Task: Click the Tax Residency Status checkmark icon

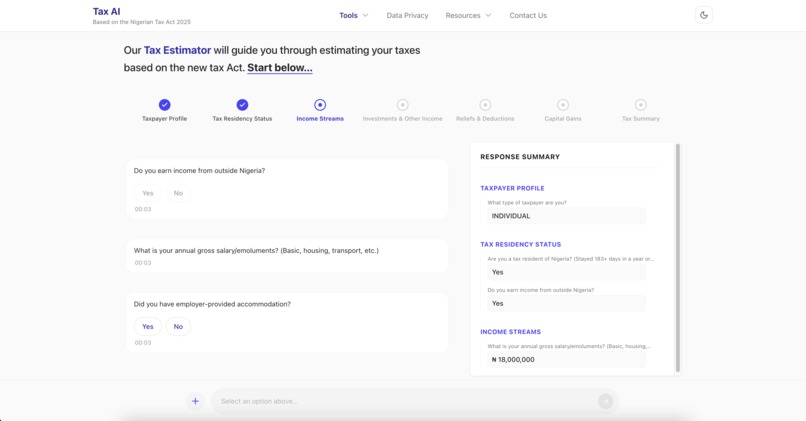Action: (x=242, y=105)
